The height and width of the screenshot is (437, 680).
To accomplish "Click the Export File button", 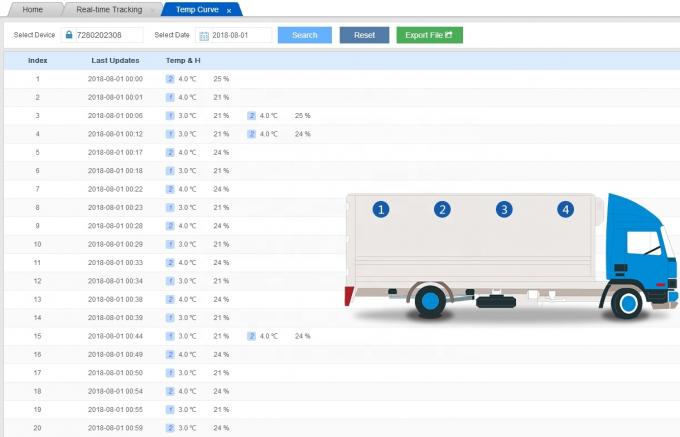I will coord(429,35).
